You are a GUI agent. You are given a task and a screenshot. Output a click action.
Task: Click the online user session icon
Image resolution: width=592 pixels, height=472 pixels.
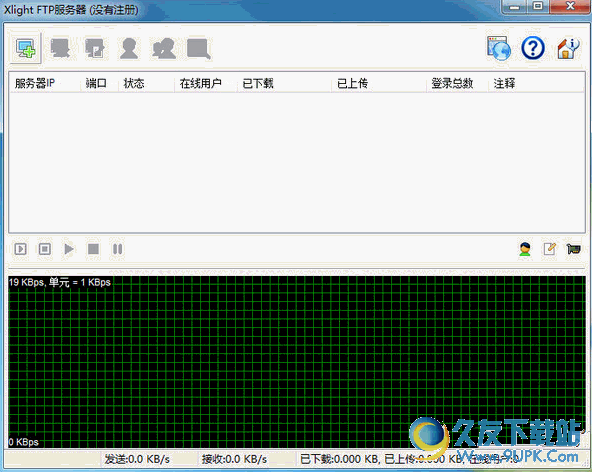(525, 249)
